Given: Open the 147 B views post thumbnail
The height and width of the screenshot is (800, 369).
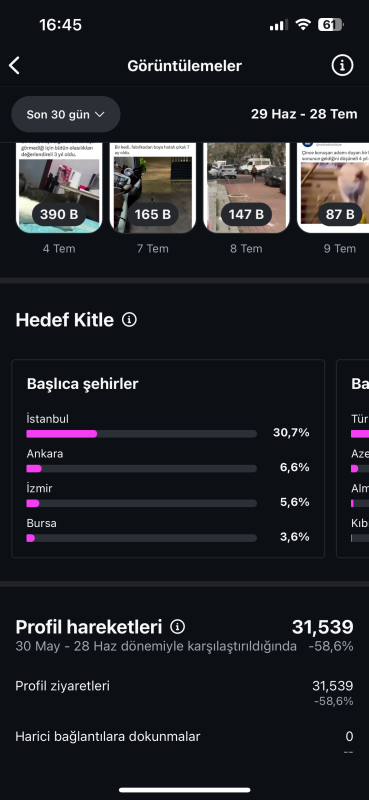Looking at the screenshot, I should click(247, 188).
